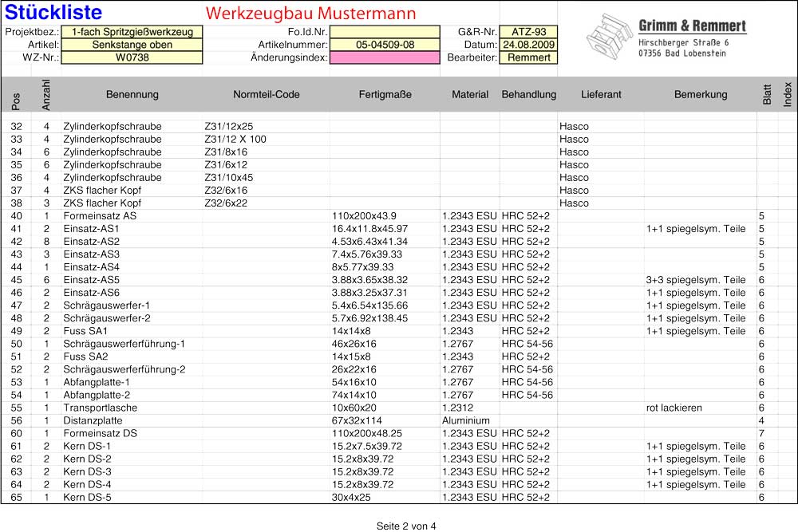Click the Werkzeugbau Mustermann title text
798x532 pixels.
pyautogui.click(x=310, y=14)
